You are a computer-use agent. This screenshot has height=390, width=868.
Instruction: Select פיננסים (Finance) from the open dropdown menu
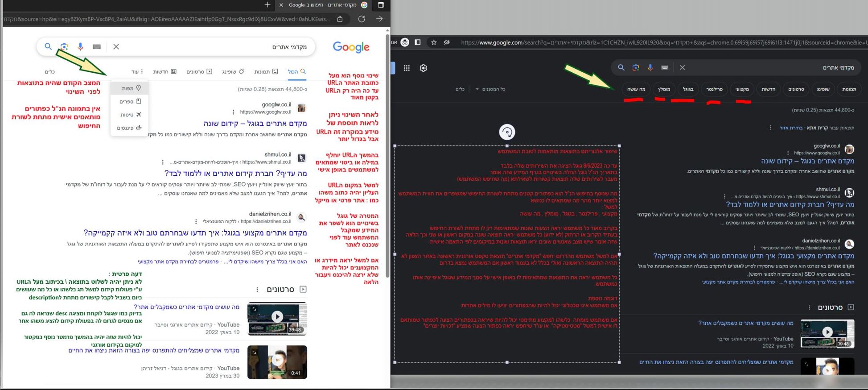click(129, 128)
